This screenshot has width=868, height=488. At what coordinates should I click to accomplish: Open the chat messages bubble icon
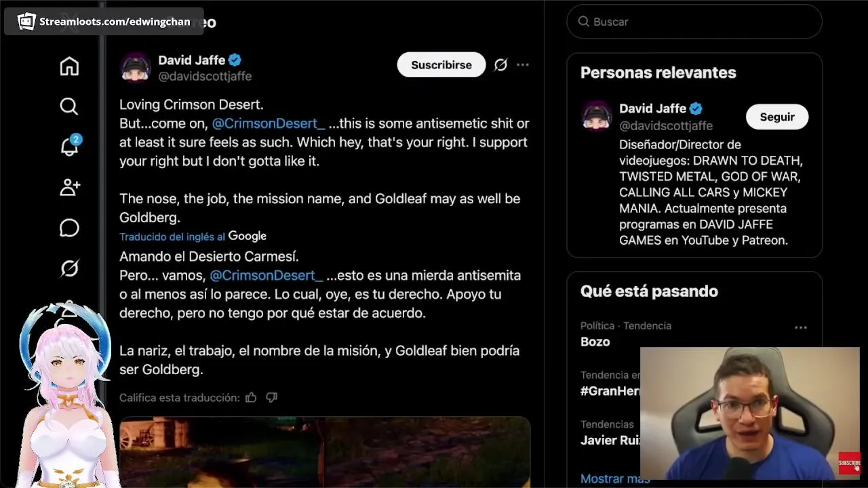(69, 228)
